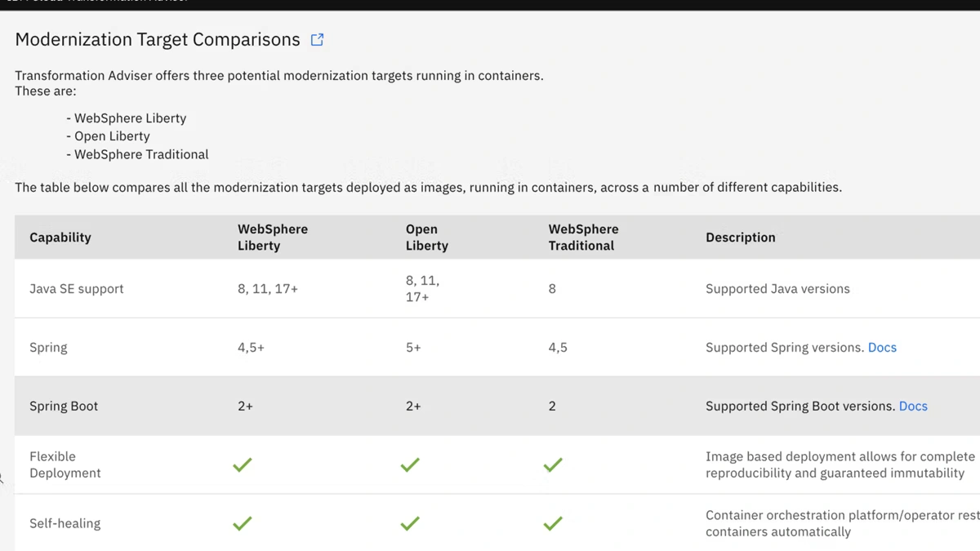This screenshot has height=551, width=980.
Task: Click the WebSphere Traditional checkmark for Self-healing
Action: click(x=553, y=523)
